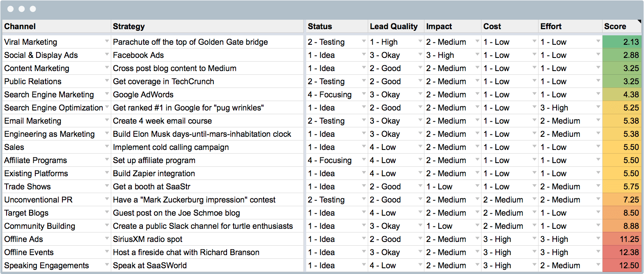The width and height of the screenshot is (644, 274).
Task: Open the Impact dropdown arrow in Affiliate Programs row
Action: [477, 159]
